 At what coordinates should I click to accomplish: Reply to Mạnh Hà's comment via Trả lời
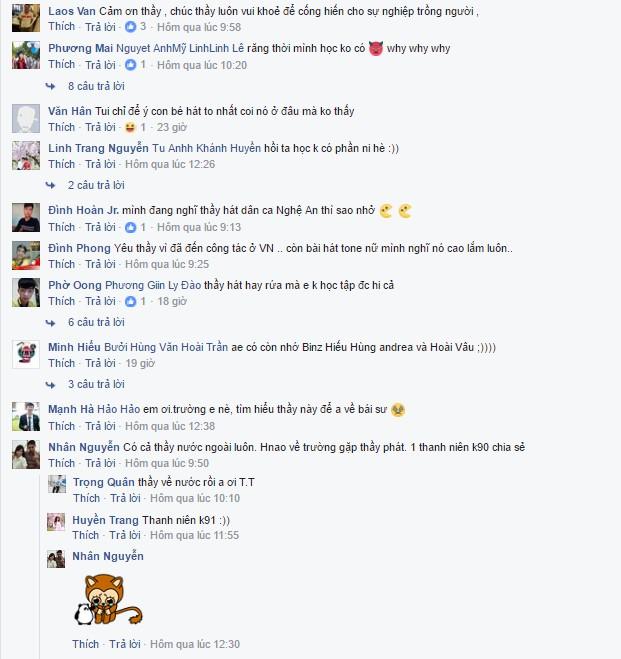100,426
